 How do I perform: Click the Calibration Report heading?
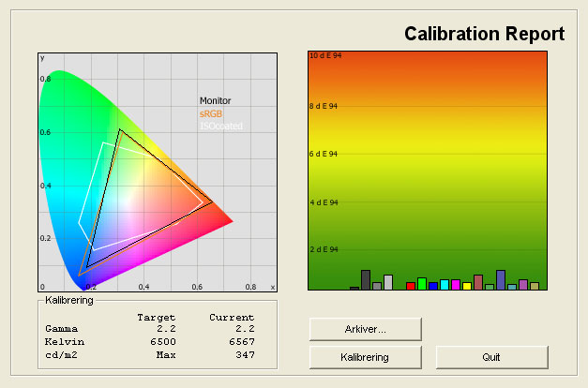coord(484,35)
